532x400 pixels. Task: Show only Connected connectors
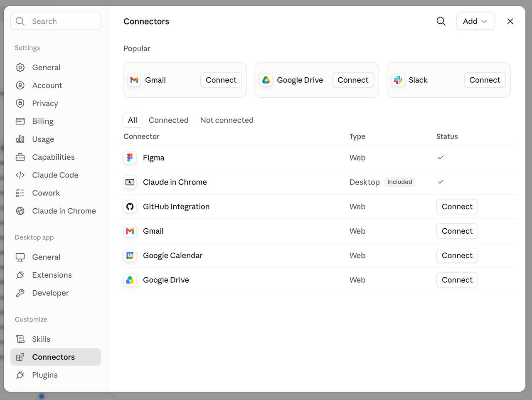[168, 120]
